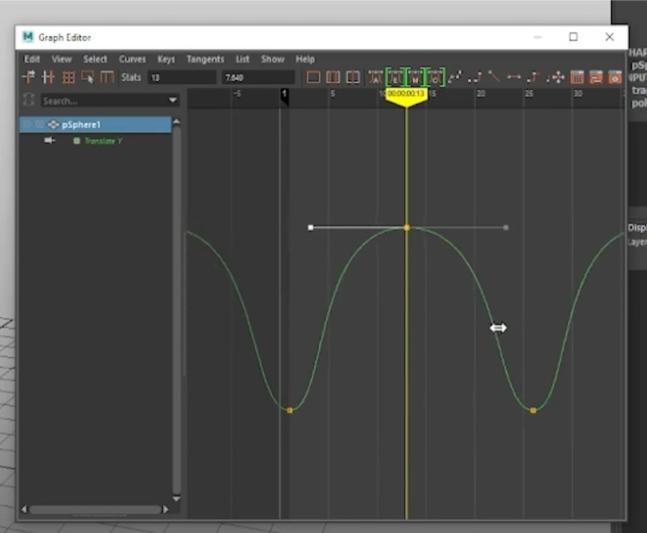Open the Edit menu
The height and width of the screenshot is (533, 647).
coord(32,59)
